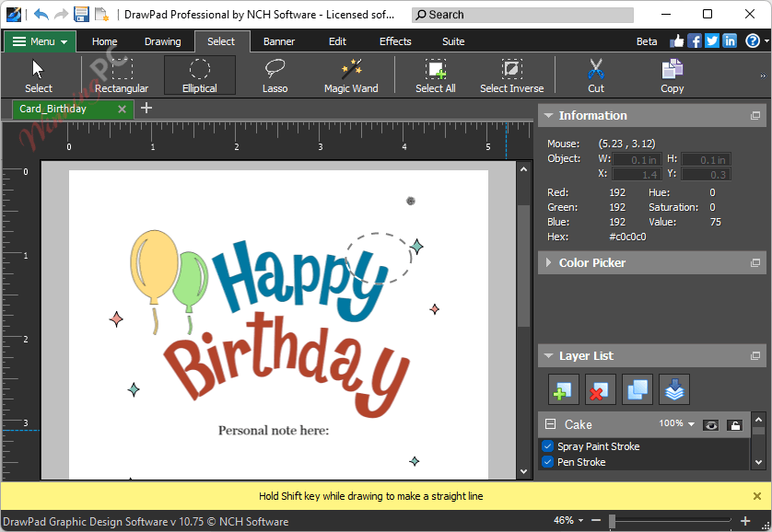Select the Magic Wand tool

(351, 74)
